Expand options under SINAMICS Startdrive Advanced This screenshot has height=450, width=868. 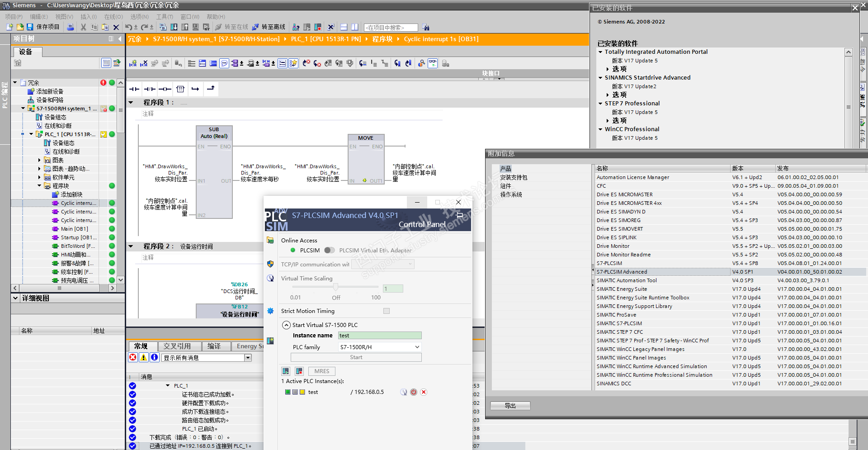(608, 95)
